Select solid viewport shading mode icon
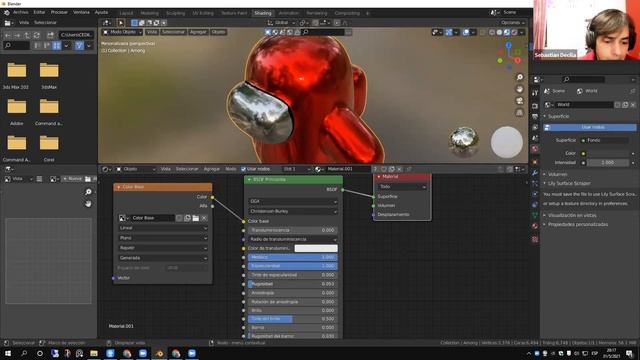The image size is (640, 360). (x=499, y=32)
